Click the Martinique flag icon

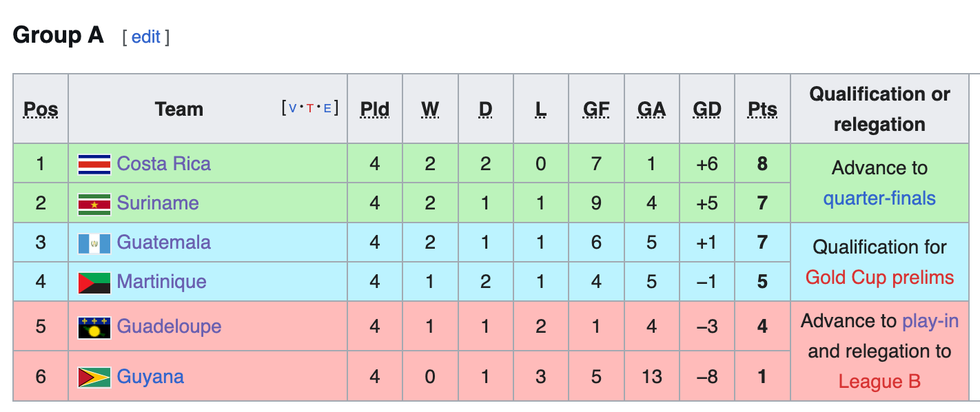[94, 282]
